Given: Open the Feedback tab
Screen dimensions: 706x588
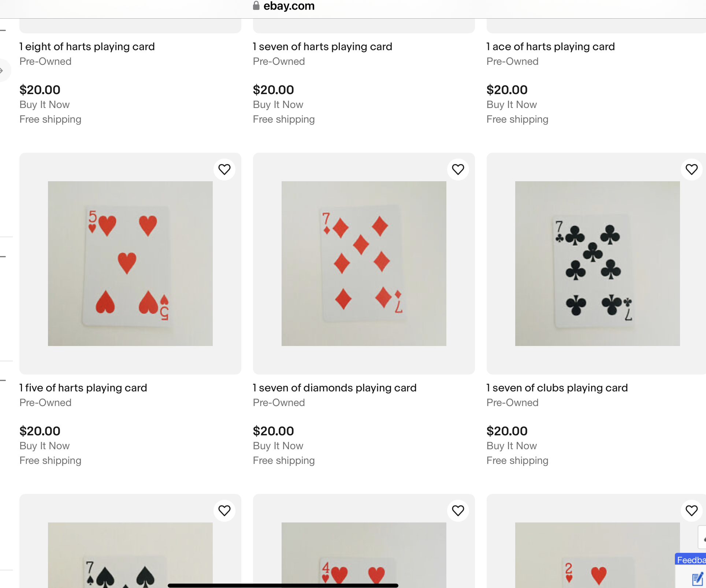Looking at the screenshot, I should click(x=691, y=560).
